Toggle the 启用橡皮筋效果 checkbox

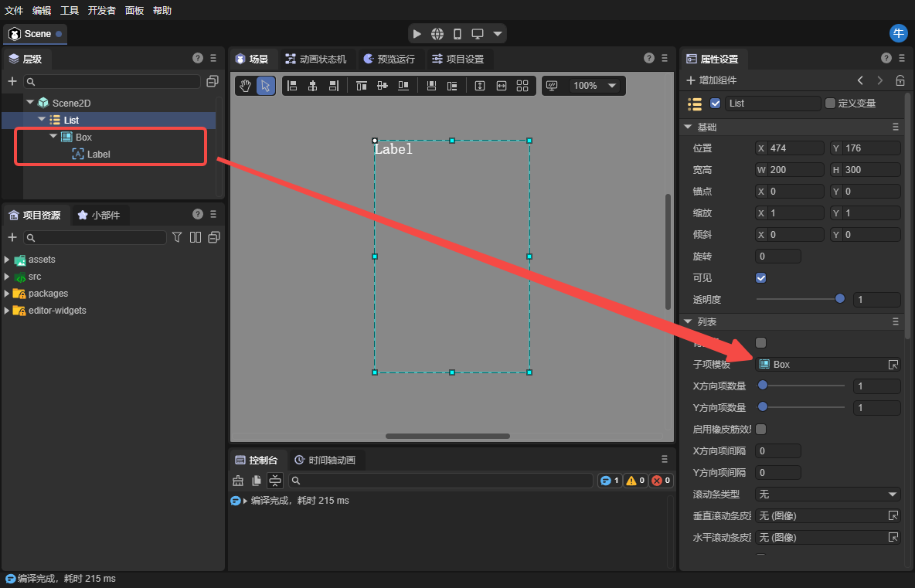[x=761, y=429]
